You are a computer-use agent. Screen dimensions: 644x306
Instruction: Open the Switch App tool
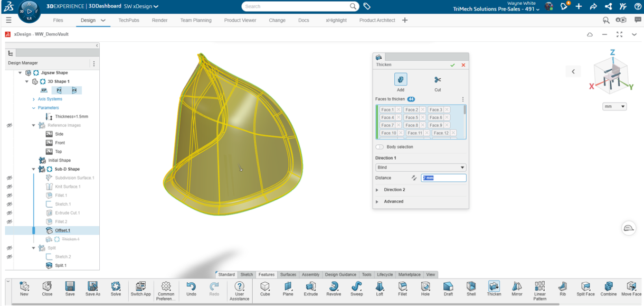pyautogui.click(x=140, y=289)
